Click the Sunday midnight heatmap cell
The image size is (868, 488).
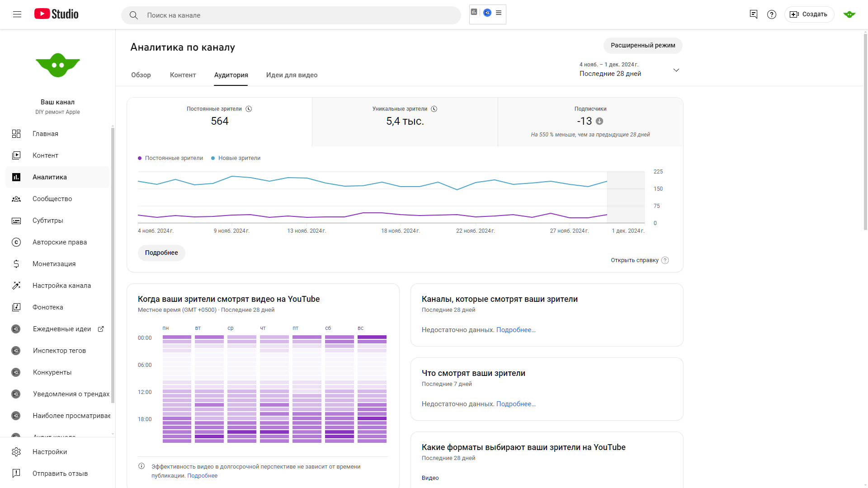372,337
